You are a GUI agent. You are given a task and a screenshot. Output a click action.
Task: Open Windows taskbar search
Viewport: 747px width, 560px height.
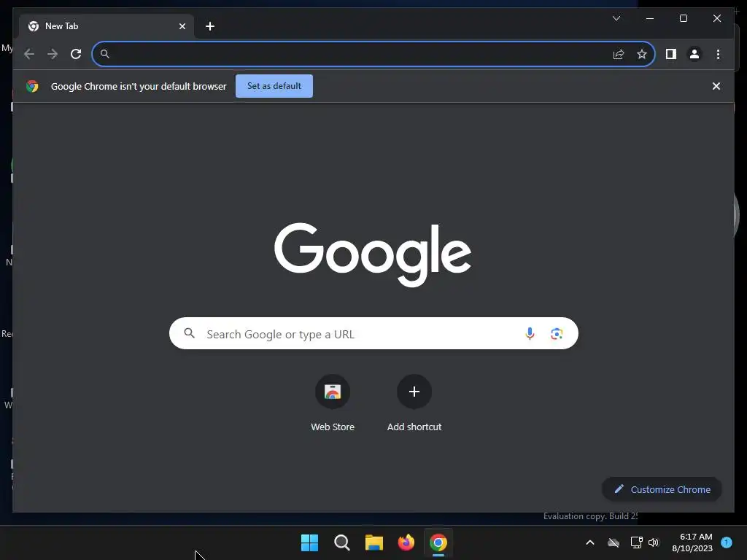[x=341, y=542]
